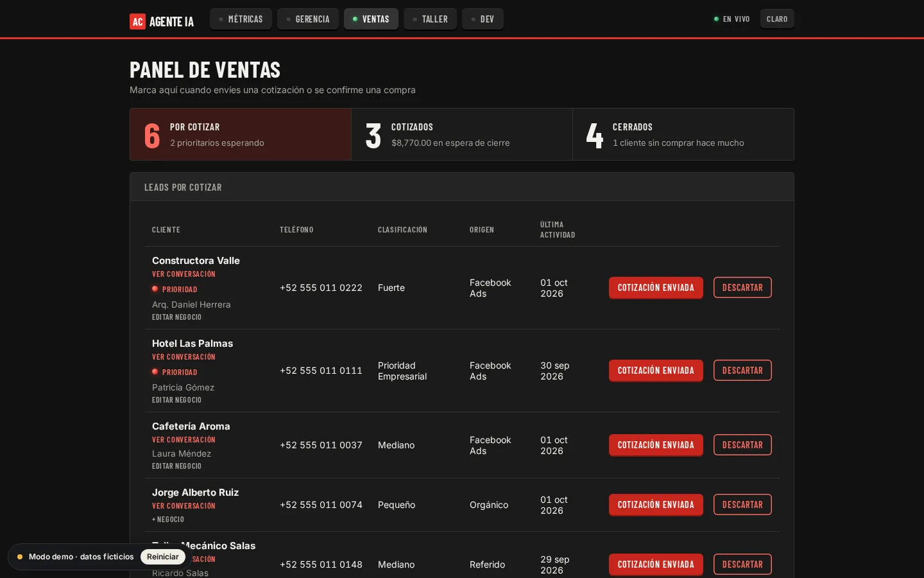This screenshot has height=578, width=924.
Task: Discard the Cafetería Aroma lead
Action: pos(742,445)
